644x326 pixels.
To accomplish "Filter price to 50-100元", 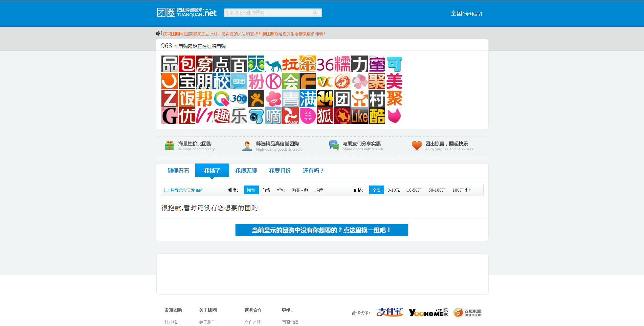I will pyautogui.click(x=437, y=190).
